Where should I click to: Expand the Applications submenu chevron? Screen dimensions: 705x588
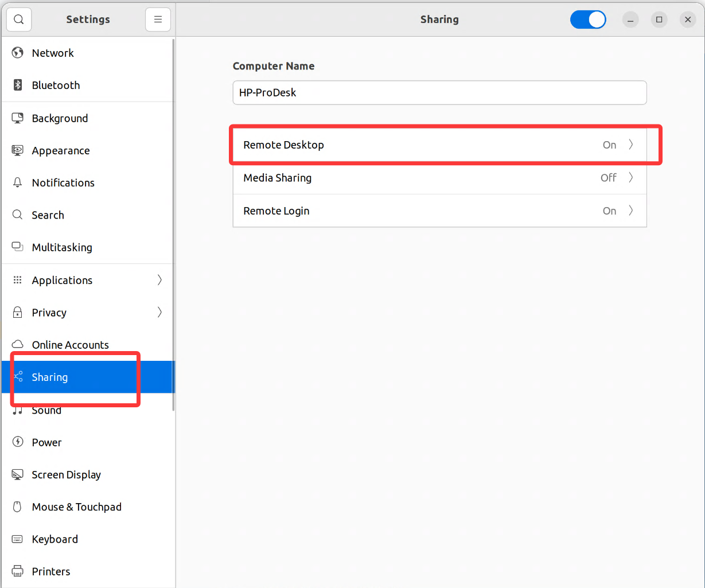pyautogui.click(x=159, y=280)
